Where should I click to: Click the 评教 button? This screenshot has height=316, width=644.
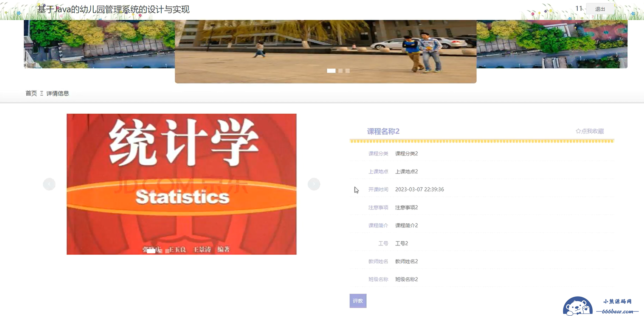tap(358, 301)
